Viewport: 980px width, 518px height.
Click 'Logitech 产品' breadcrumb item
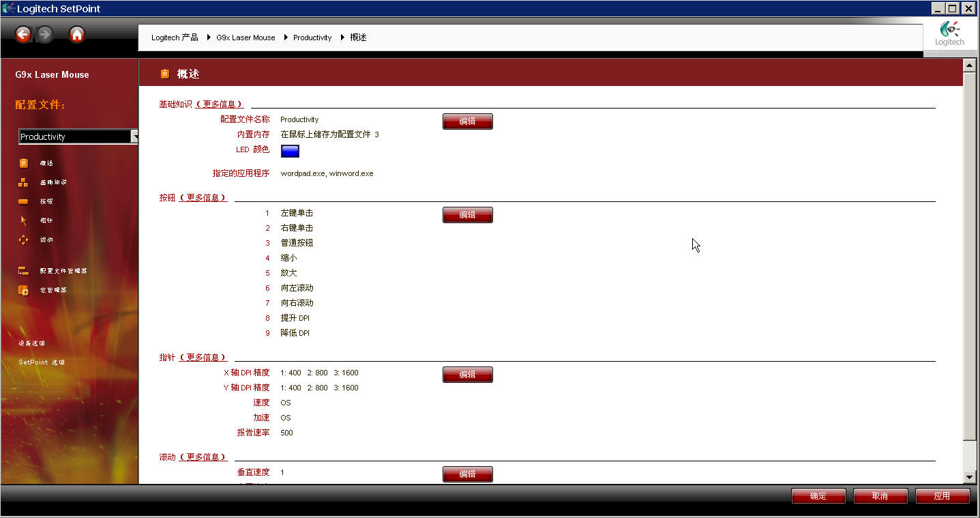pyautogui.click(x=175, y=38)
